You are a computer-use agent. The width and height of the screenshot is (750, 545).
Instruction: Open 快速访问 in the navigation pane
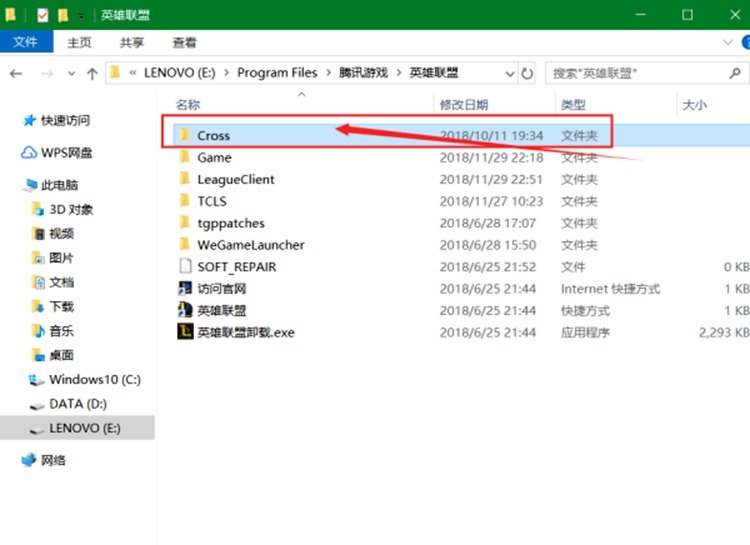click(x=65, y=120)
